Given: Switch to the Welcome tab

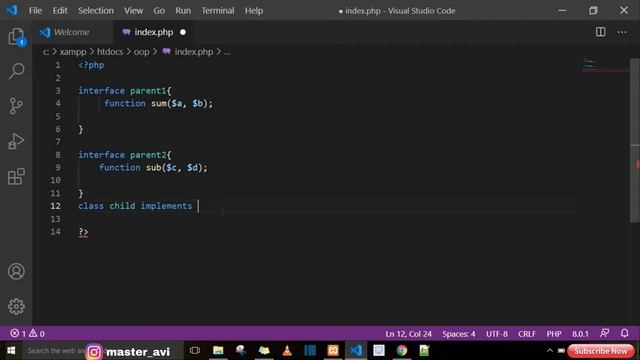Looking at the screenshot, I should click(x=72, y=32).
